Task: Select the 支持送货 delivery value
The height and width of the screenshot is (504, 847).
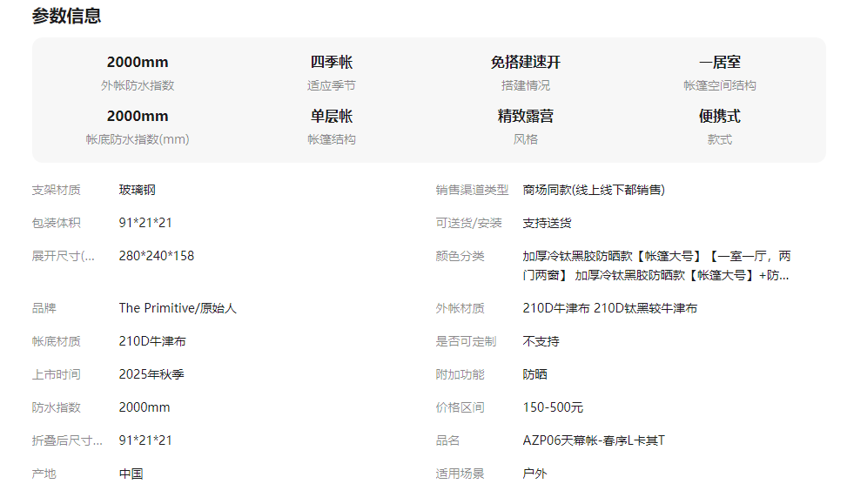Action: (547, 223)
